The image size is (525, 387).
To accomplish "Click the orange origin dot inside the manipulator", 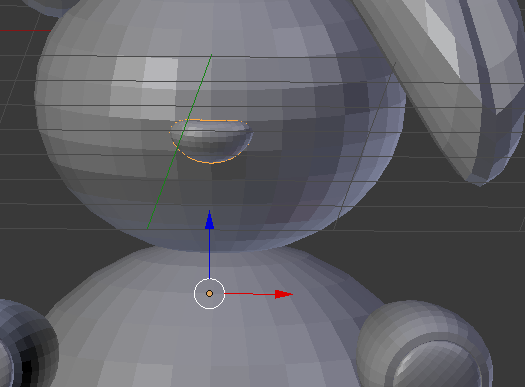I will (209, 294).
